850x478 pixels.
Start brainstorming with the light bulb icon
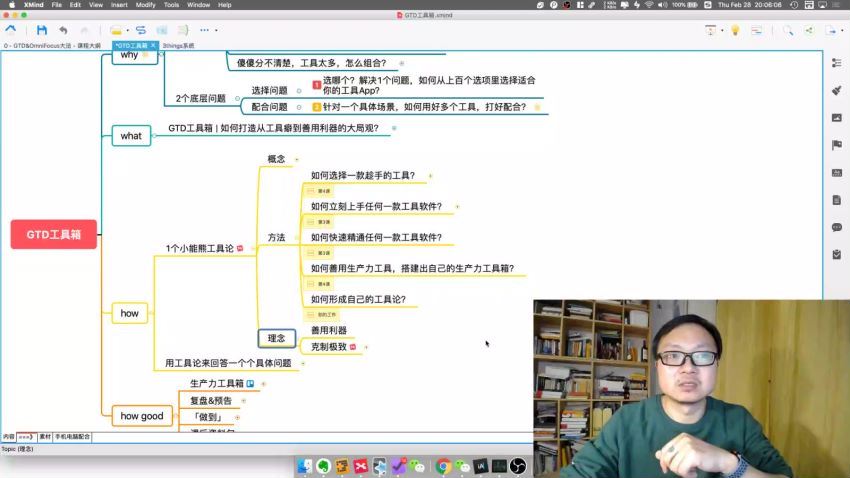coord(735,30)
